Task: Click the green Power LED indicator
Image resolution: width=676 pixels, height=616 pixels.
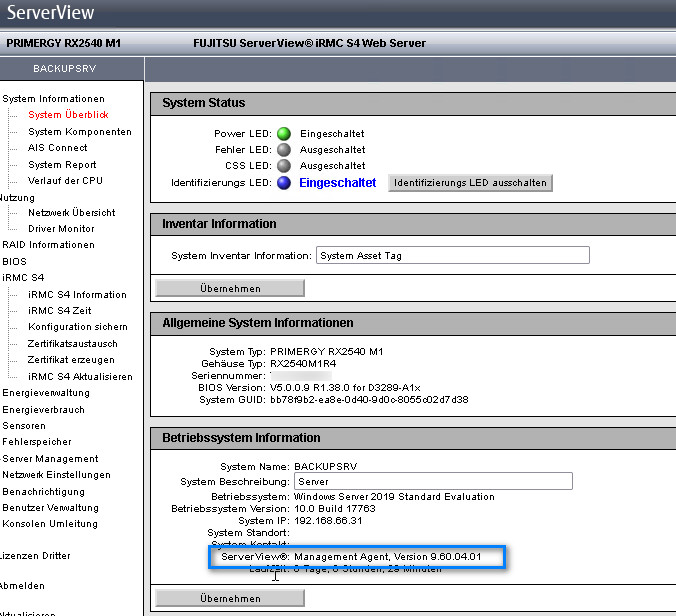Action: (x=284, y=134)
